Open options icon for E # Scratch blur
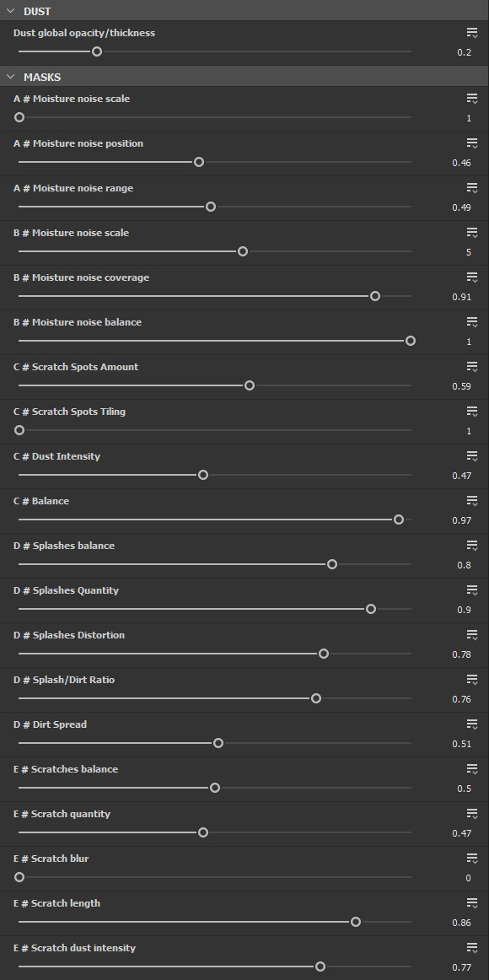 (472, 859)
